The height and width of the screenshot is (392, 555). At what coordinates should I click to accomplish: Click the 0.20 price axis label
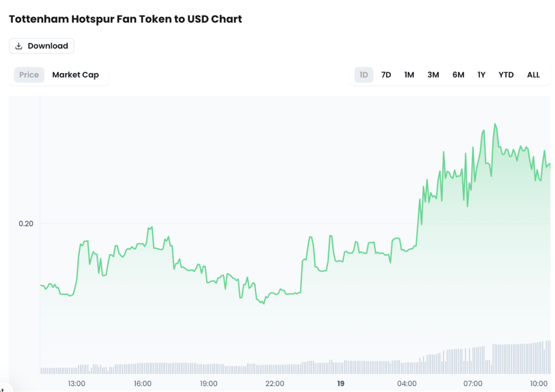click(26, 223)
